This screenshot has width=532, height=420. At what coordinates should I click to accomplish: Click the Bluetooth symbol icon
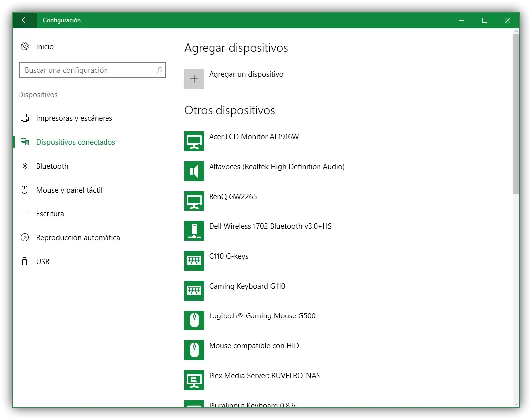pos(25,166)
